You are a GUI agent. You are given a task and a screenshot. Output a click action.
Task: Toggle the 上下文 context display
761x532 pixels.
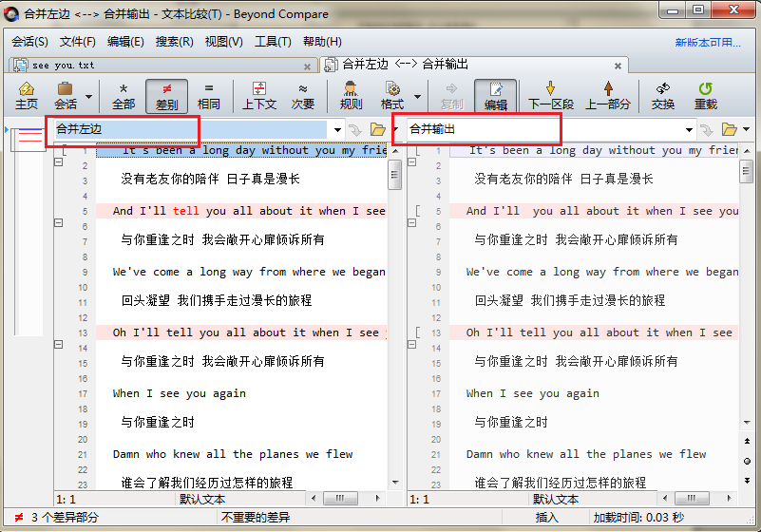click(x=259, y=96)
